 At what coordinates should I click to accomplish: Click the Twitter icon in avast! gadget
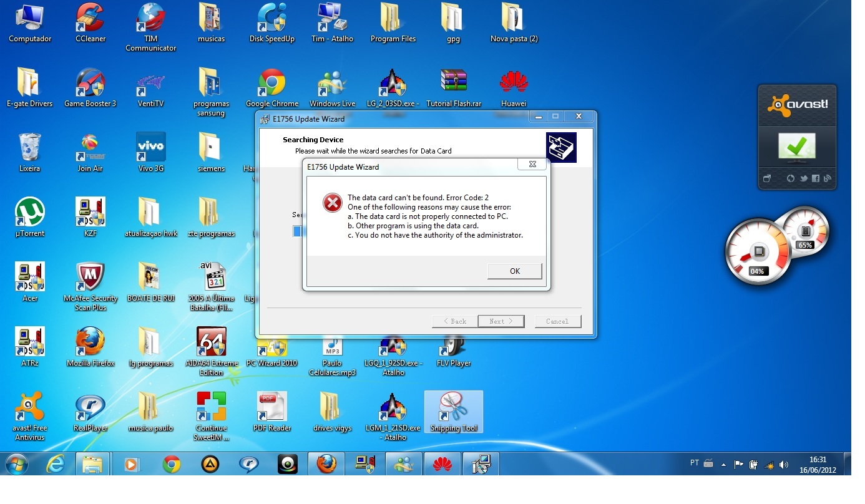804,178
